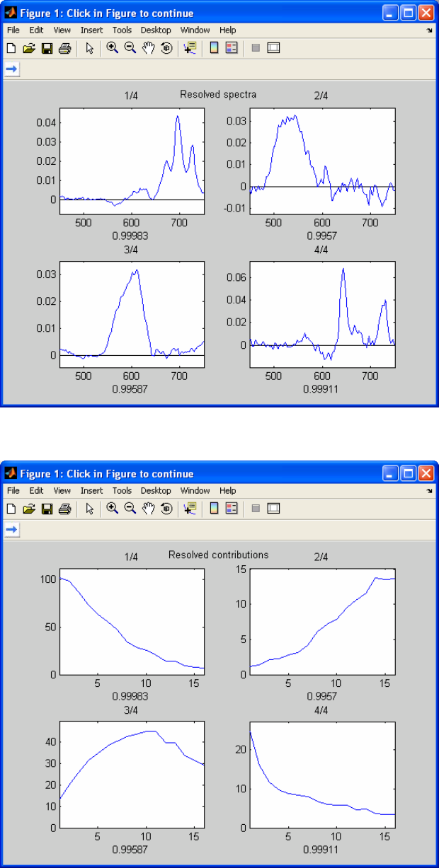
Task: Insert Legend icon in Resolved contributions window
Action: coord(232,509)
